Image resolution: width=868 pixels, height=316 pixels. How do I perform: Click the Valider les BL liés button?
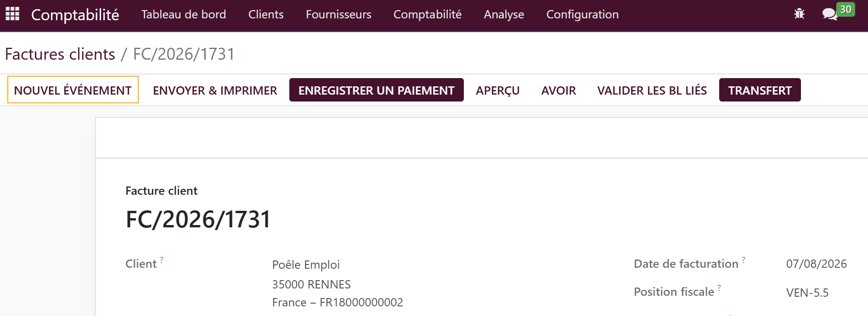[x=652, y=90]
